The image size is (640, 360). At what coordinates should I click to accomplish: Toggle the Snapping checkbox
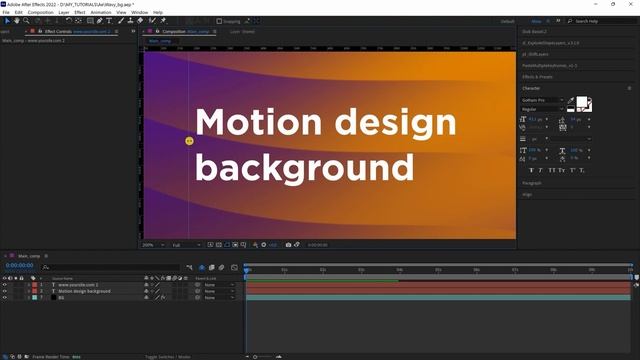click(x=219, y=21)
